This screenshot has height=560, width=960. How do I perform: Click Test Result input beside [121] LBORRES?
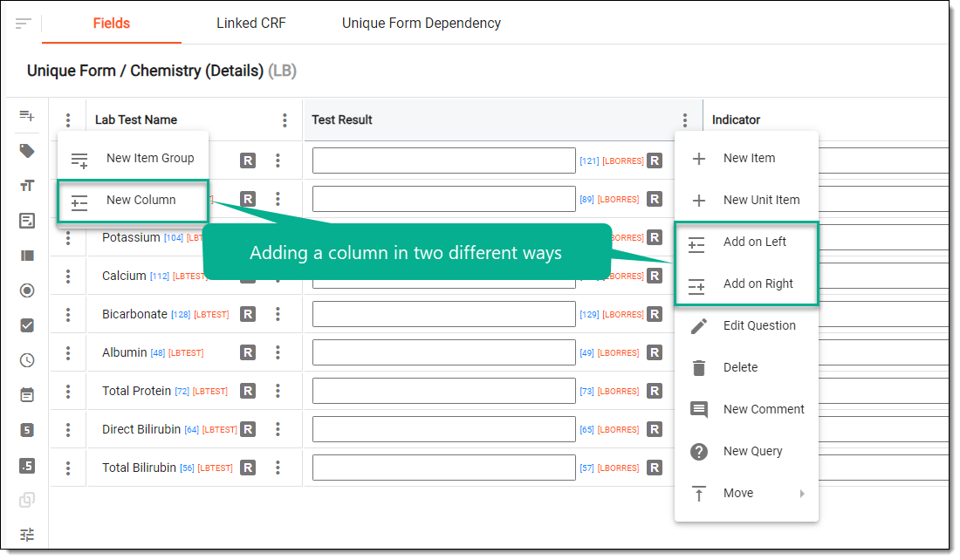pyautogui.click(x=444, y=160)
